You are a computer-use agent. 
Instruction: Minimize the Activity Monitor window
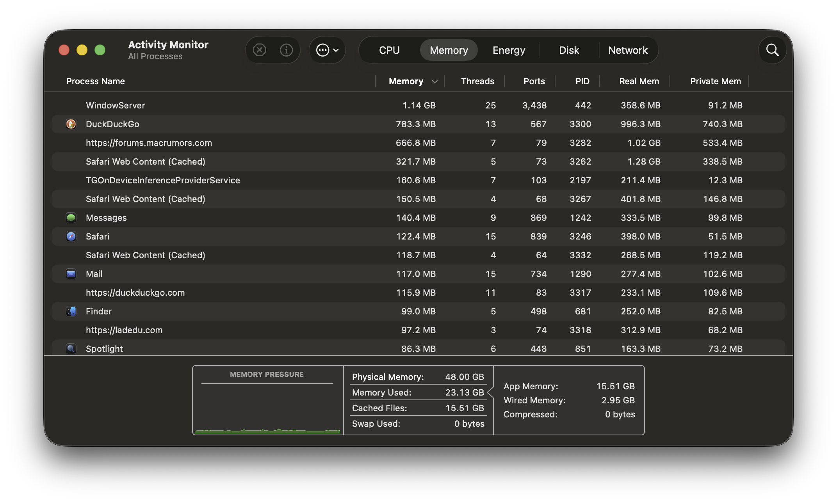pos(82,50)
